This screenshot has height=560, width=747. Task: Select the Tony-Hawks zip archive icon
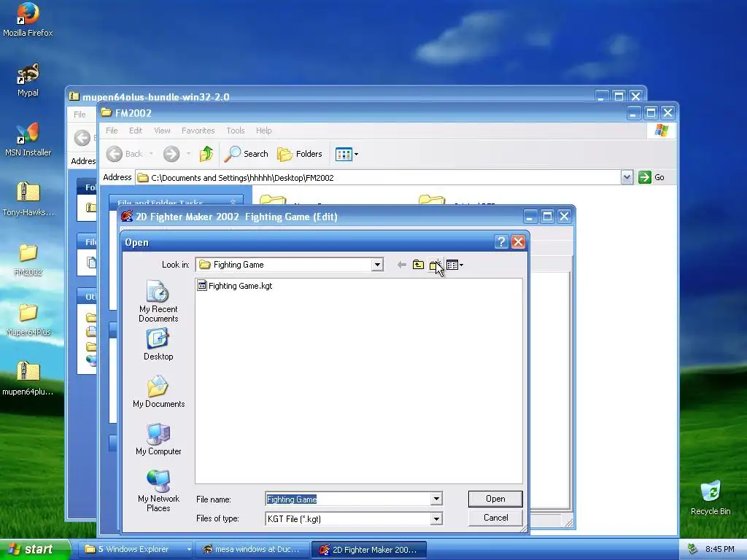click(28, 200)
